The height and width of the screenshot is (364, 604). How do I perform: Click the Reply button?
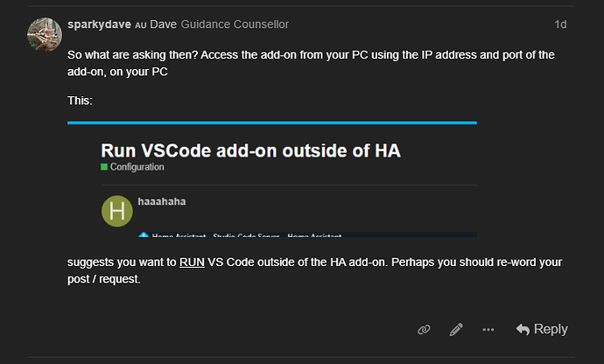(x=542, y=330)
